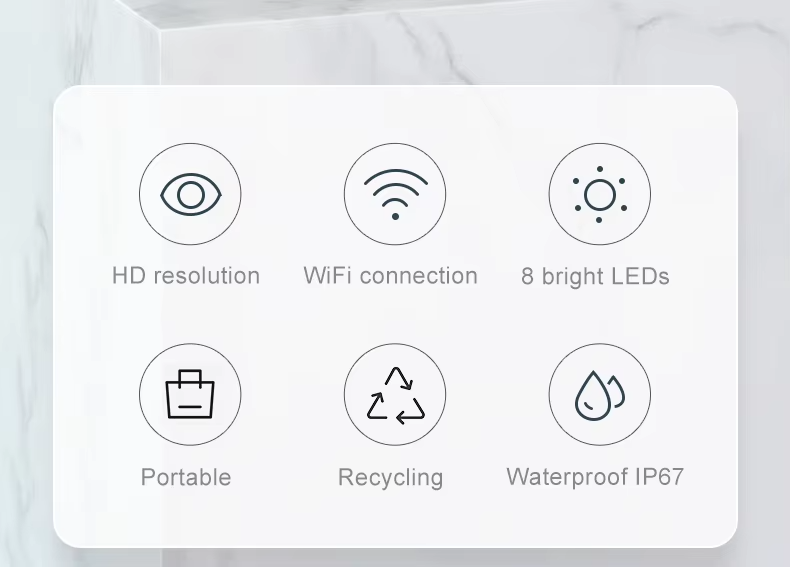Select the WiFi signal icon

coord(396,194)
